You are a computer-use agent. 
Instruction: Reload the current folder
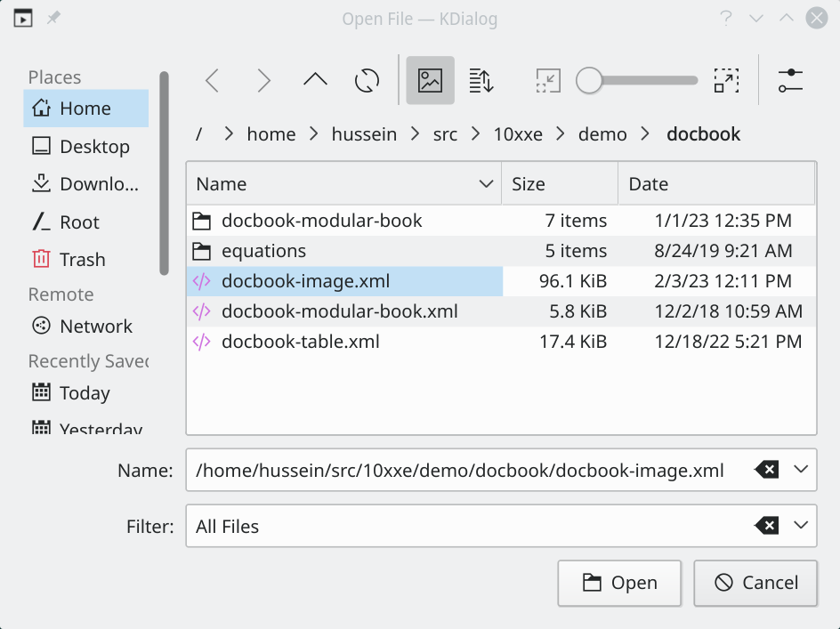tap(367, 81)
